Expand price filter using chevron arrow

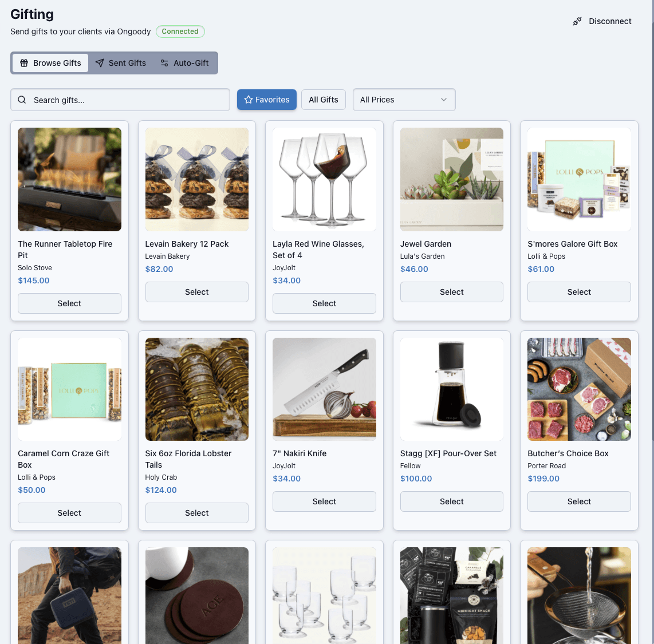click(444, 100)
